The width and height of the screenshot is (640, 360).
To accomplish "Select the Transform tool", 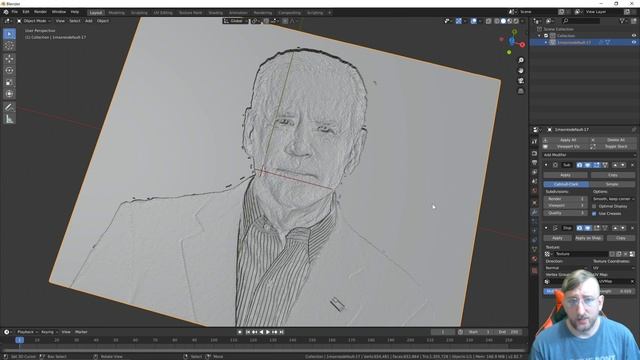I will (9, 94).
